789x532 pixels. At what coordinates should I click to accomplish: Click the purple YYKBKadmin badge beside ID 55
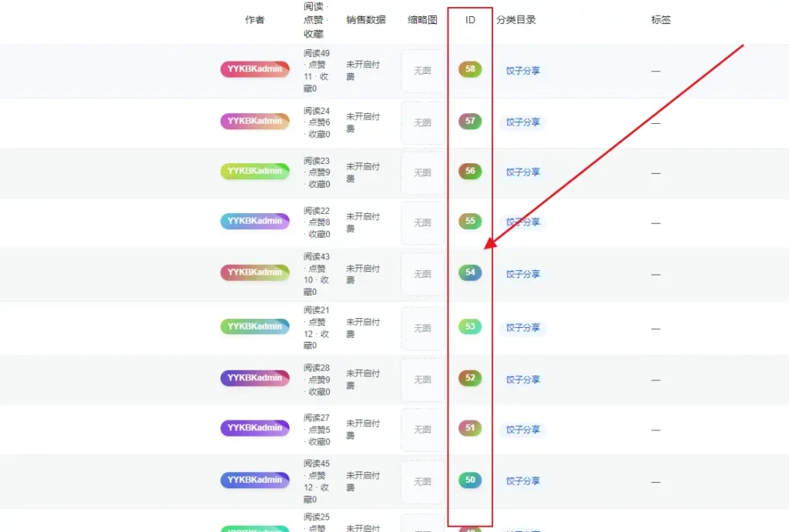[255, 221]
